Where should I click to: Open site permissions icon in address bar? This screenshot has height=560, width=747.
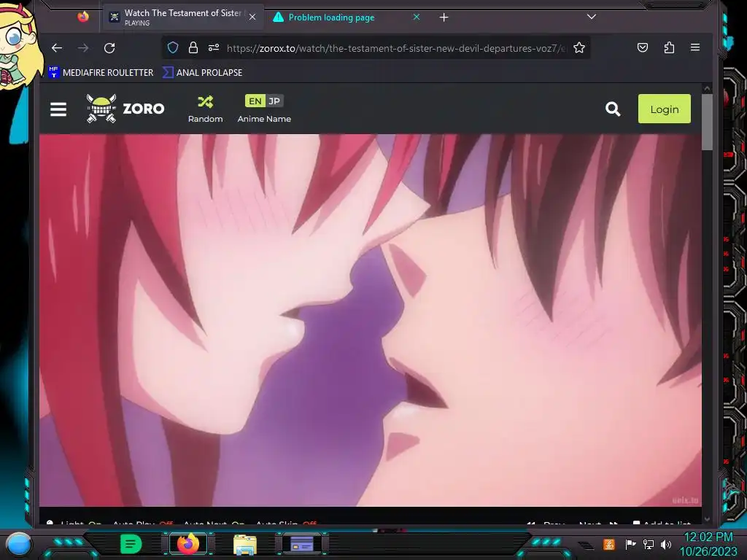pyautogui.click(x=214, y=47)
